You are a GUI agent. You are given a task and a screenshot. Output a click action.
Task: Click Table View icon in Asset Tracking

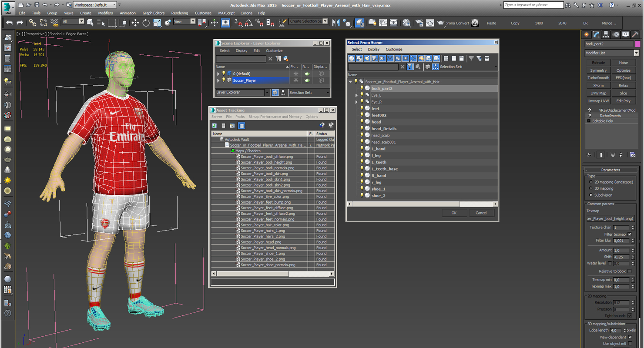(x=241, y=126)
